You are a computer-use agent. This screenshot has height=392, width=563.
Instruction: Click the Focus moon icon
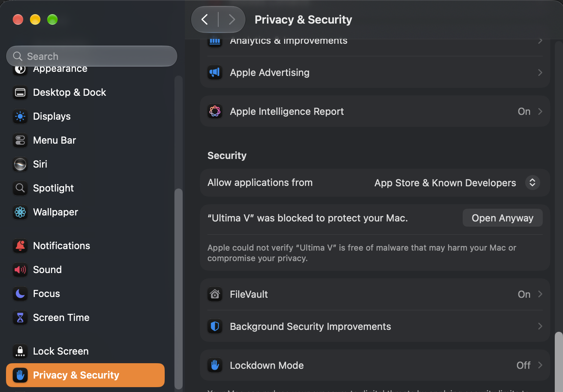(20, 294)
